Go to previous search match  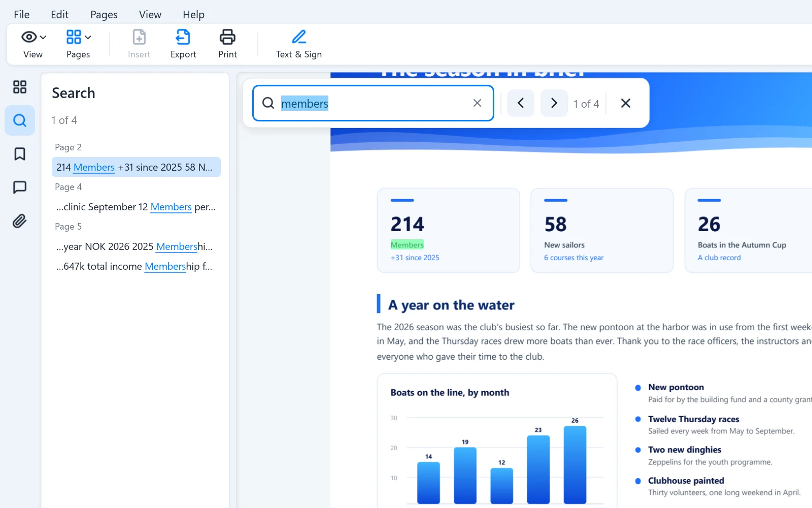(521, 103)
